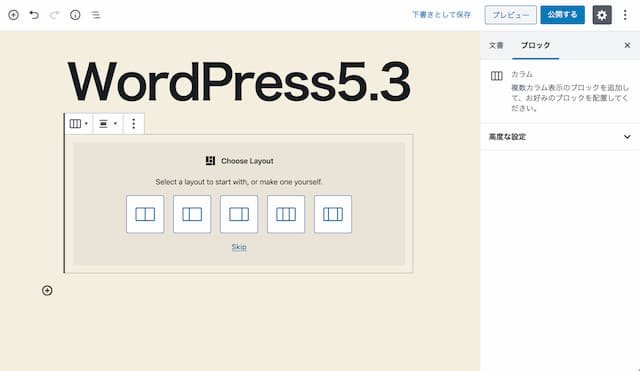Click the プレビュー preview button
The width and height of the screenshot is (640, 371).
point(511,15)
